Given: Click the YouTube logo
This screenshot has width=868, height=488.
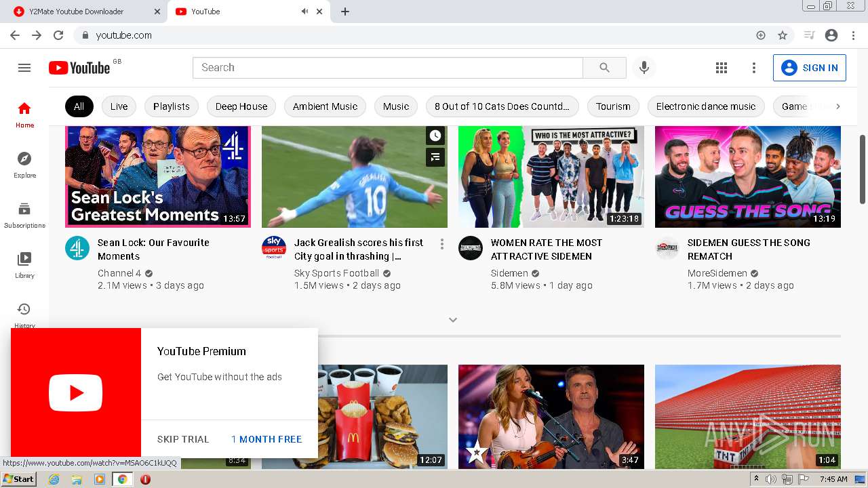Looking at the screenshot, I should 79,68.
